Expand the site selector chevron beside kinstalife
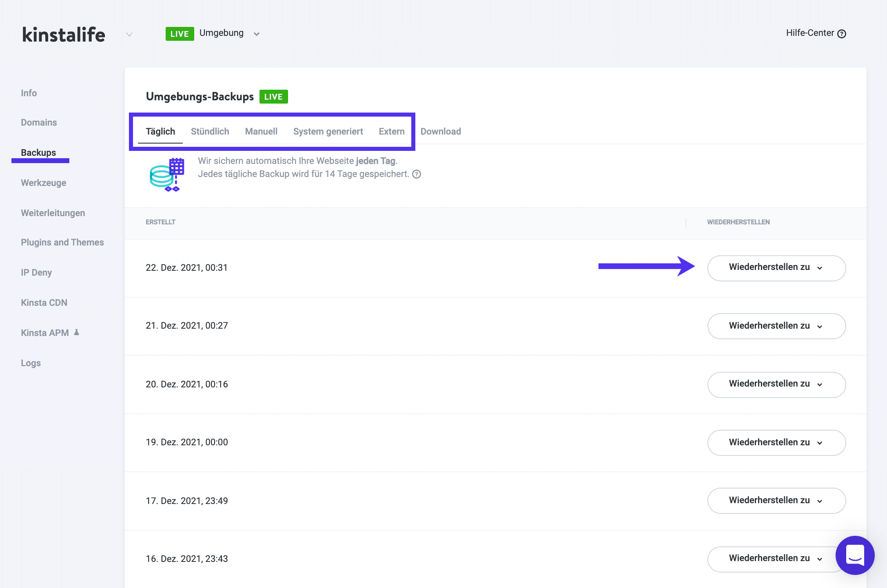This screenshot has width=887, height=588. 129,35
